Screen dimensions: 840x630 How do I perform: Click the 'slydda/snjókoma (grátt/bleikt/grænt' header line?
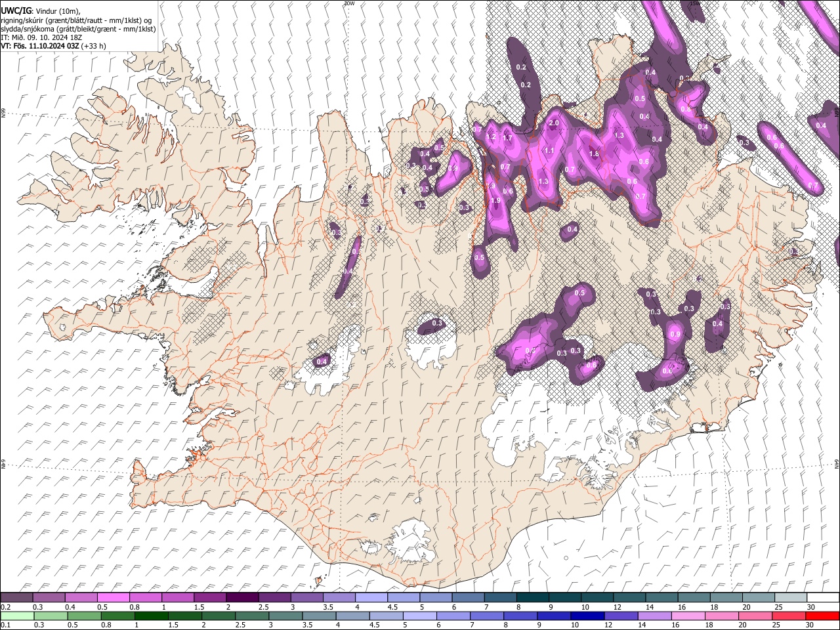click(x=78, y=29)
